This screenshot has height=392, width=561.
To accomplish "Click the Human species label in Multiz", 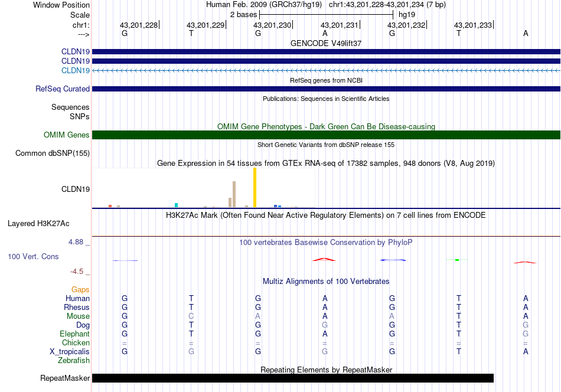I will (77, 298).
